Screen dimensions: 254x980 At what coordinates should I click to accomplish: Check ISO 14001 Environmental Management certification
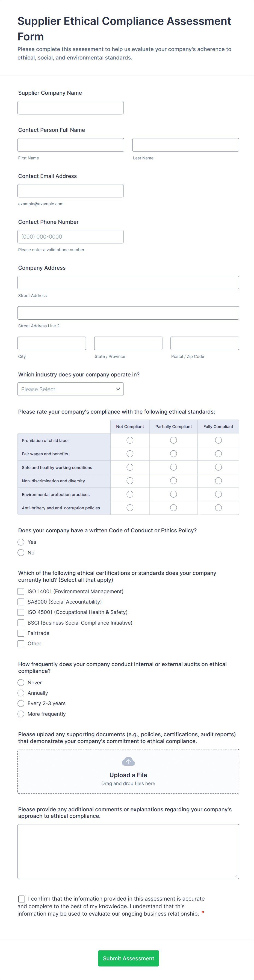pyautogui.click(x=21, y=591)
